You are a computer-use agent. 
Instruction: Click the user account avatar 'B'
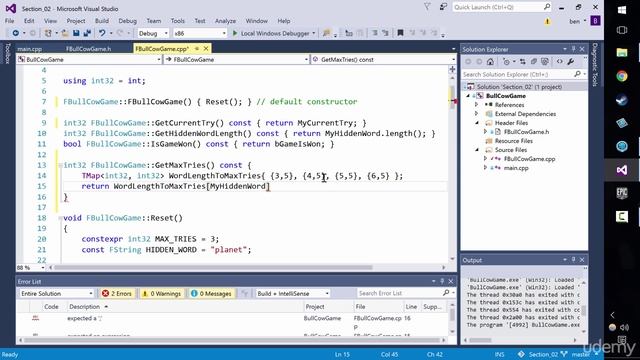tap(595, 21)
